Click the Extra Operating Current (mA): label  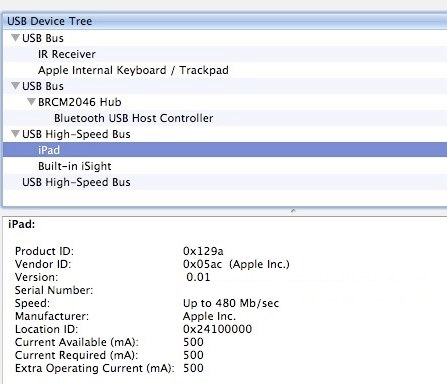(95, 368)
